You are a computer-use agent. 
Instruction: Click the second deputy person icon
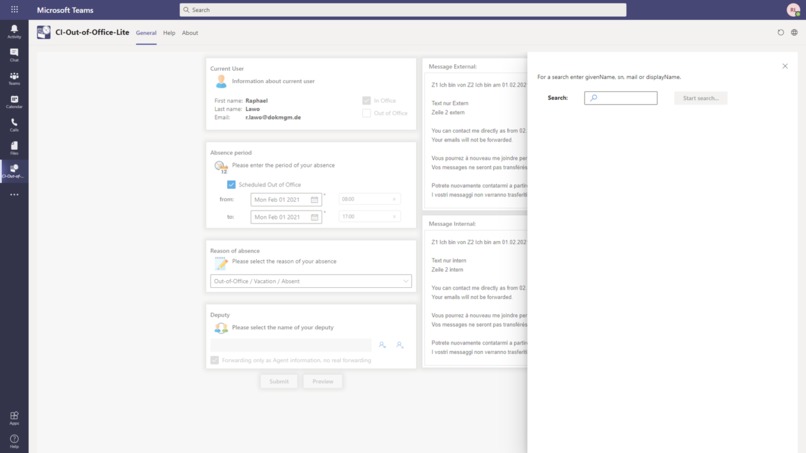(400, 345)
